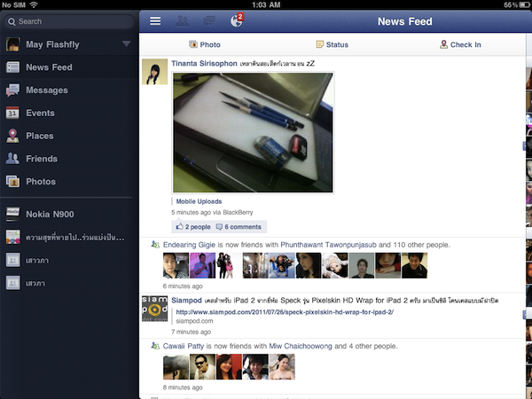532x399 pixels.
Task: Open friend requests icon in header
Action: [182, 21]
